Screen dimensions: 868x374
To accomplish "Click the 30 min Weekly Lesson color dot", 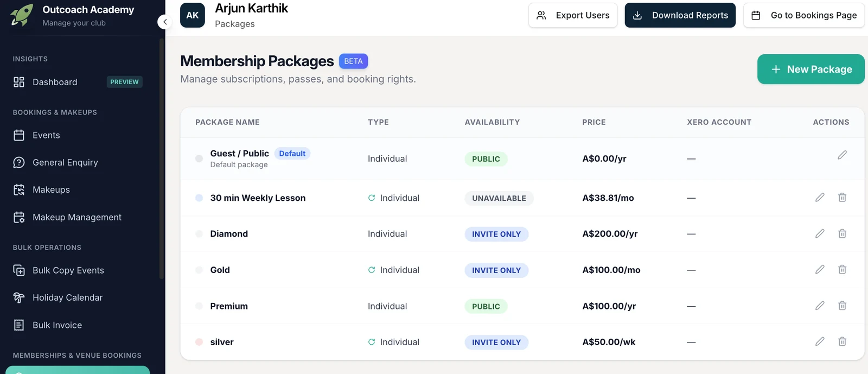I will [199, 198].
